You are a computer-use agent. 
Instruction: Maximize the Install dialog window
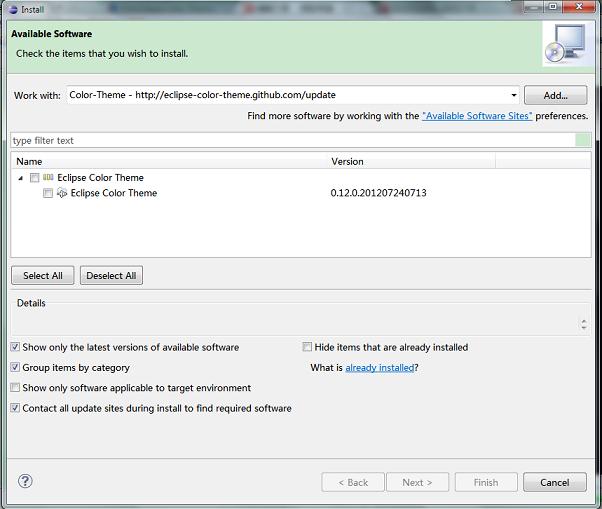(x=553, y=7)
